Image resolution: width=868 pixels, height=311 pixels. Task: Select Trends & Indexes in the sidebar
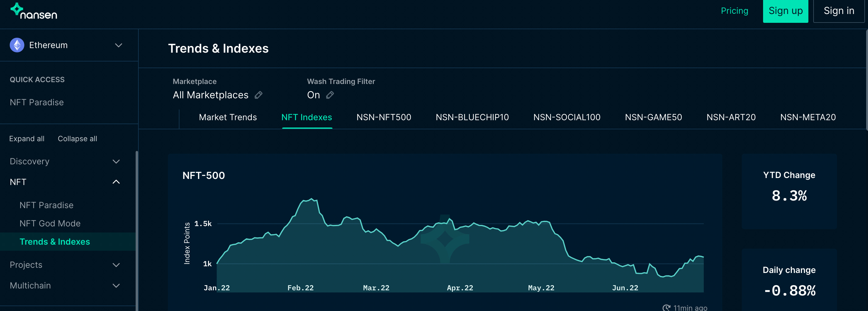(54, 242)
